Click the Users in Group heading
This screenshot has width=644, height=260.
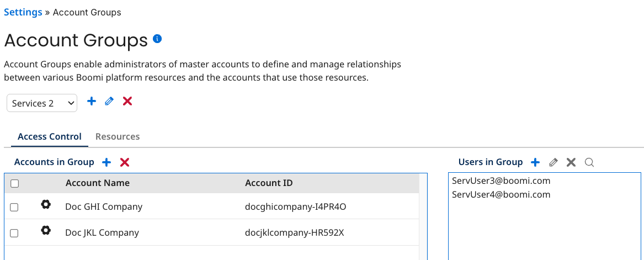pyautogui.click(x=491, y=162)
